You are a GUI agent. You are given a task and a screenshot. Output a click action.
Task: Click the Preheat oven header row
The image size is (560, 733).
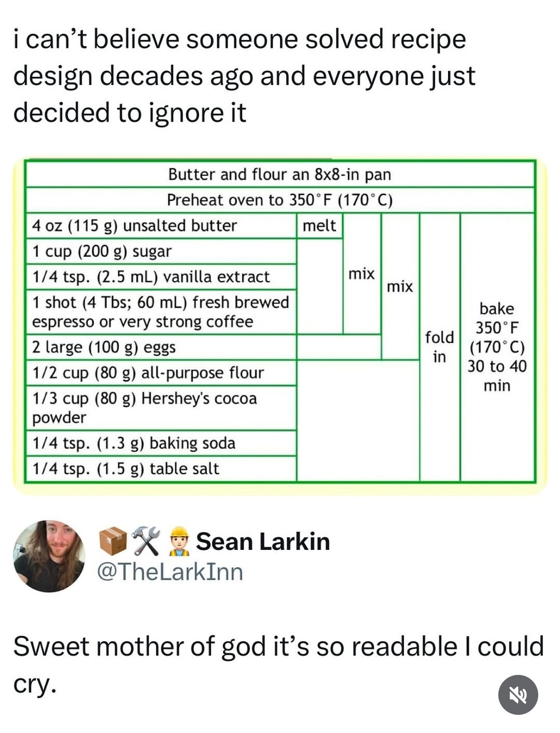280,200
